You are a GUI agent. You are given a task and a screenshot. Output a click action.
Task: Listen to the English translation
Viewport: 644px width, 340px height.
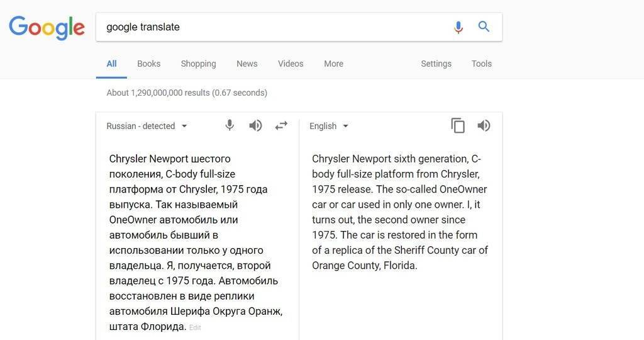[x=484, y=126]
